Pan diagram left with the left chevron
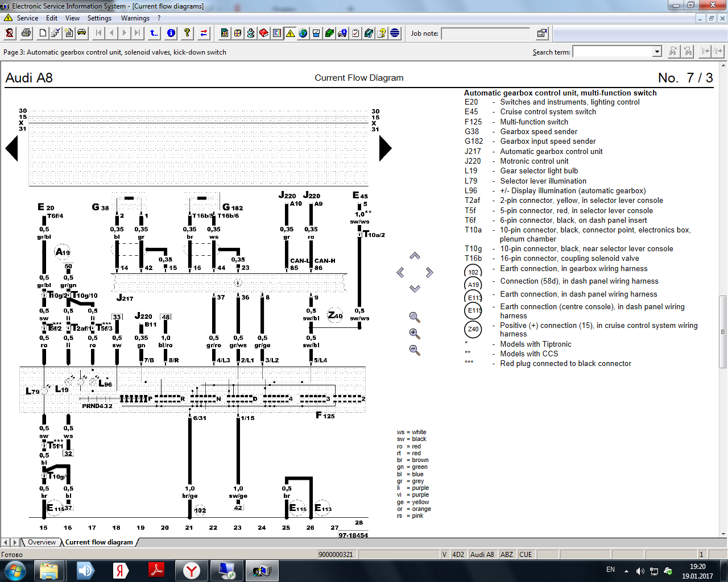728x582 pixels. tap(400, 273)
